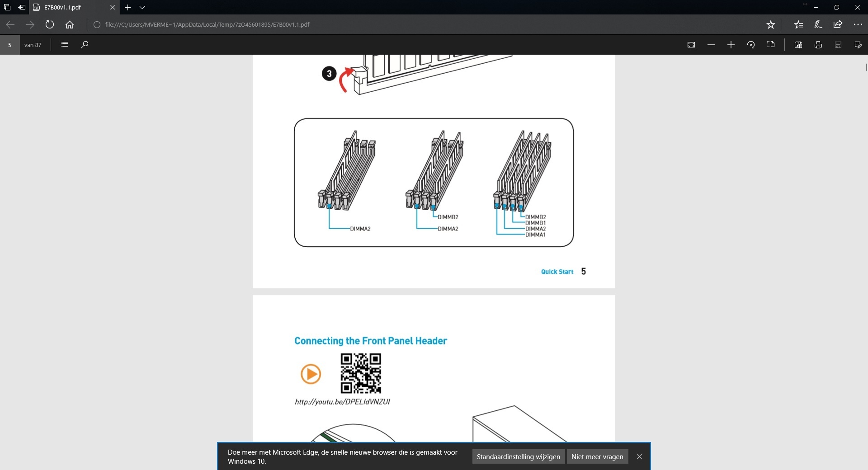Viewport: 868px width, 470px height.
Task: Click the QR code image
Action: click(361, 373)
